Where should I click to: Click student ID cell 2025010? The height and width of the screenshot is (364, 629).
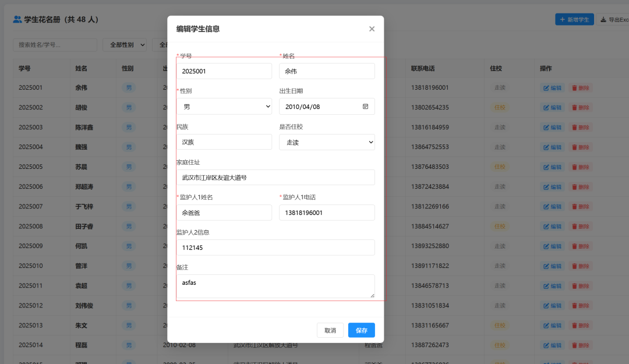30,266
